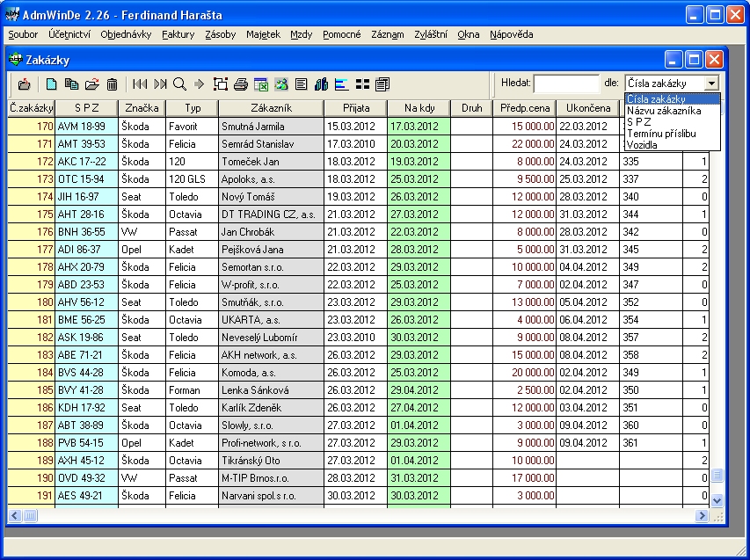Click the vertical scrollbar thumb
Image resolution: width=750 pixels, height=560 pixels.
coord(717,476)
